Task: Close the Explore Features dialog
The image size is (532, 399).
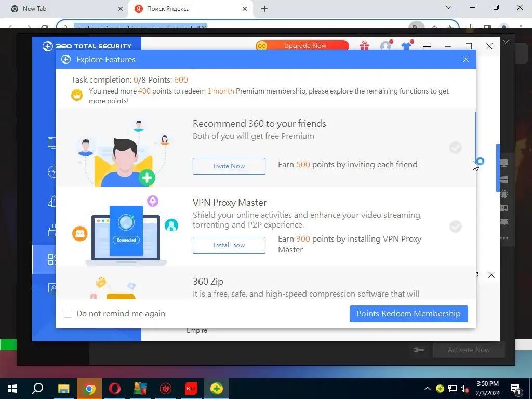Action: coord(466,59)
